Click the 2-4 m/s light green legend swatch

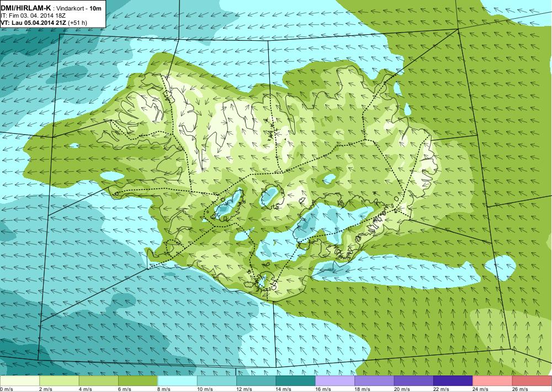pyautogui.click(x=59, y=381)
